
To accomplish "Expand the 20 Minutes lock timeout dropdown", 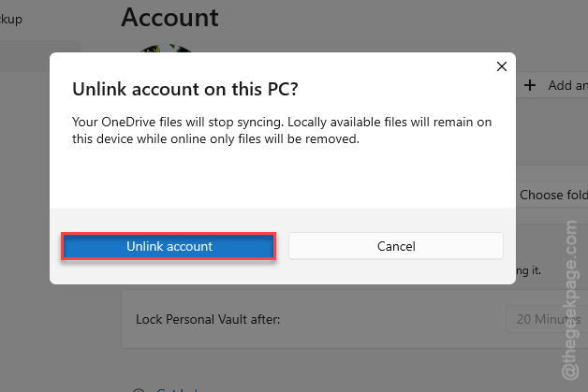I will (x=547, y=319).
